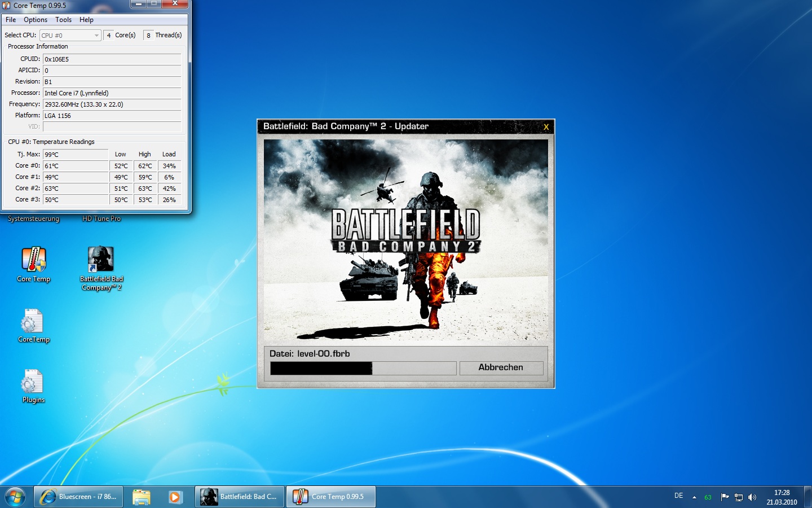Screen dimensions: 812x508
Task: Click the Frequency field 2932.60MHz
Action: click(x=112, y=104)
